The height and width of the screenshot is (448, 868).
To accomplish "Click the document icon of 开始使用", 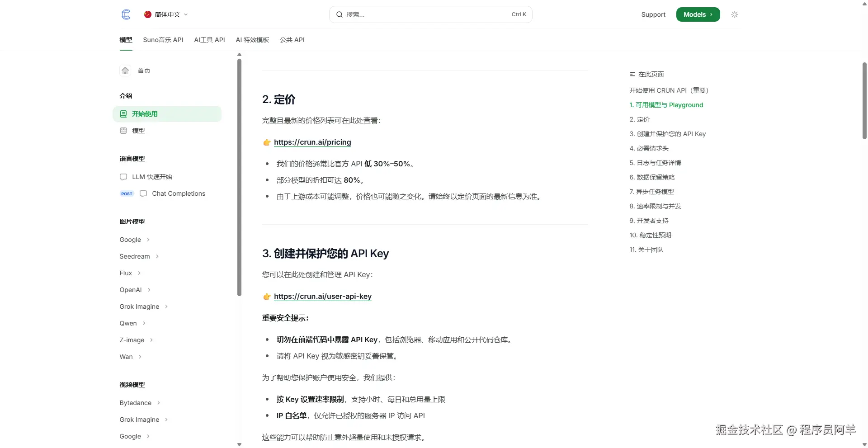I will pos(123,114).
